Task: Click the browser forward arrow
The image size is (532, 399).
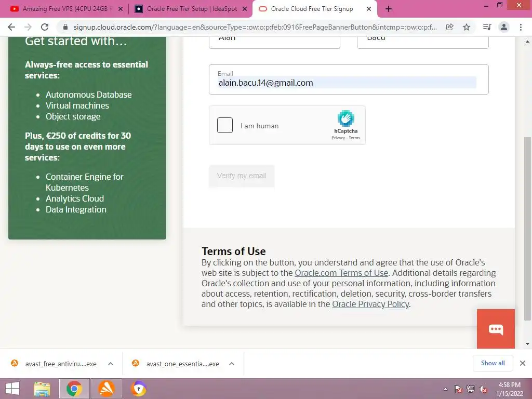Action: [28, 27]
